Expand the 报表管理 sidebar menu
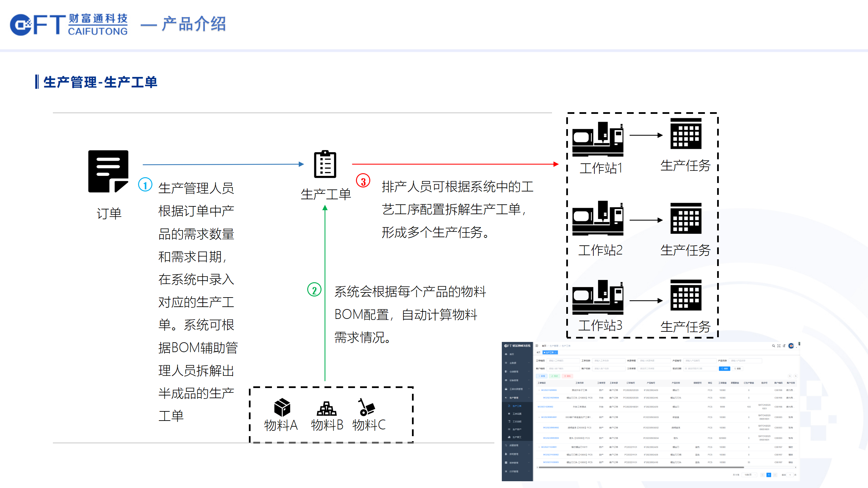The image size is (868, 488). pos(517,463)
